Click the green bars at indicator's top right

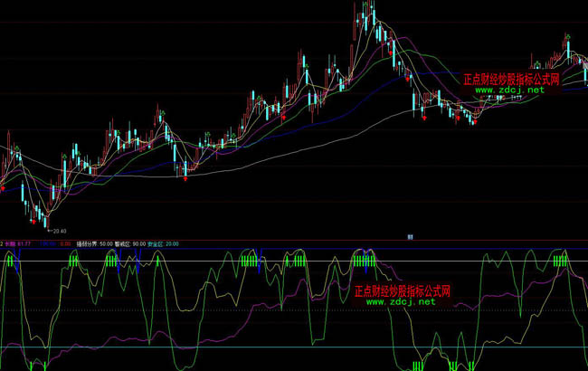(x=561, y=261)
